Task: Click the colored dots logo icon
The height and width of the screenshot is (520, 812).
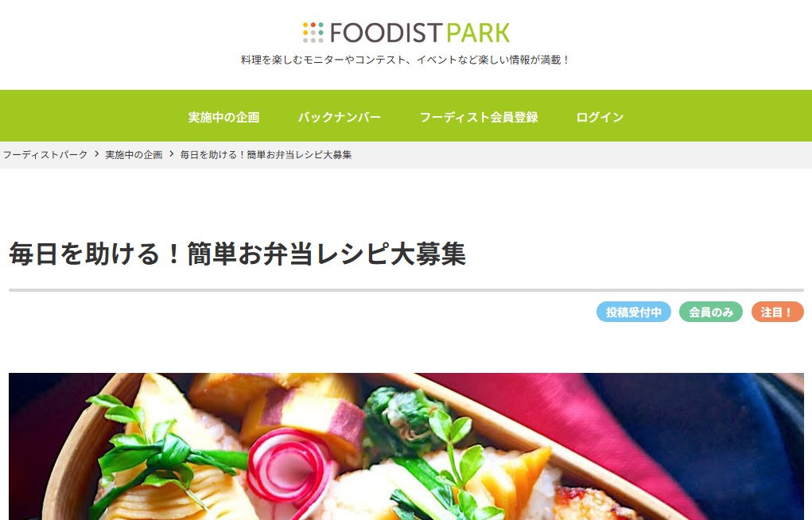Action: pyautogui.click(x=313, y=32)
